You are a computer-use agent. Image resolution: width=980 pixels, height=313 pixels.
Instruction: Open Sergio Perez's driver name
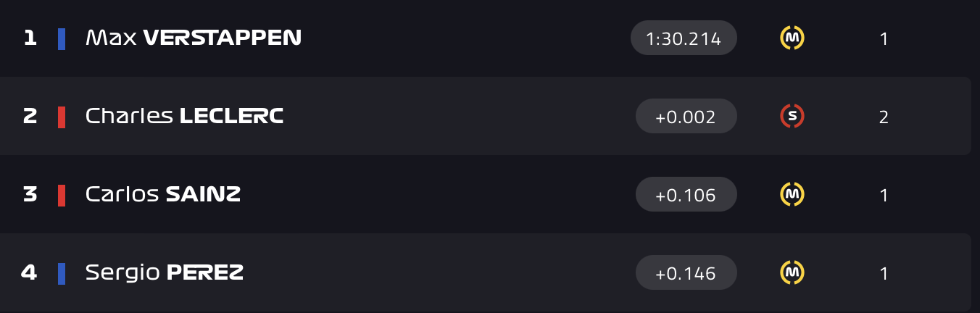click(165, 272)
